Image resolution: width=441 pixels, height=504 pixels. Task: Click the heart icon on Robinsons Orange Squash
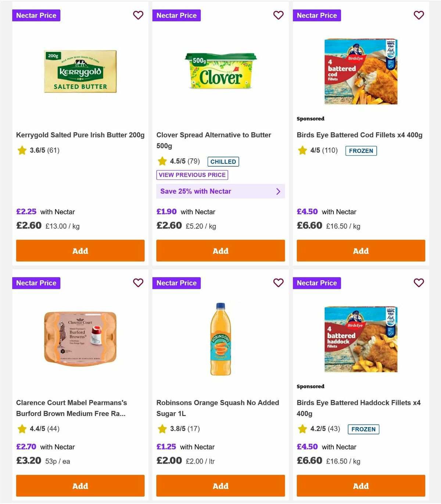point(278,283)
